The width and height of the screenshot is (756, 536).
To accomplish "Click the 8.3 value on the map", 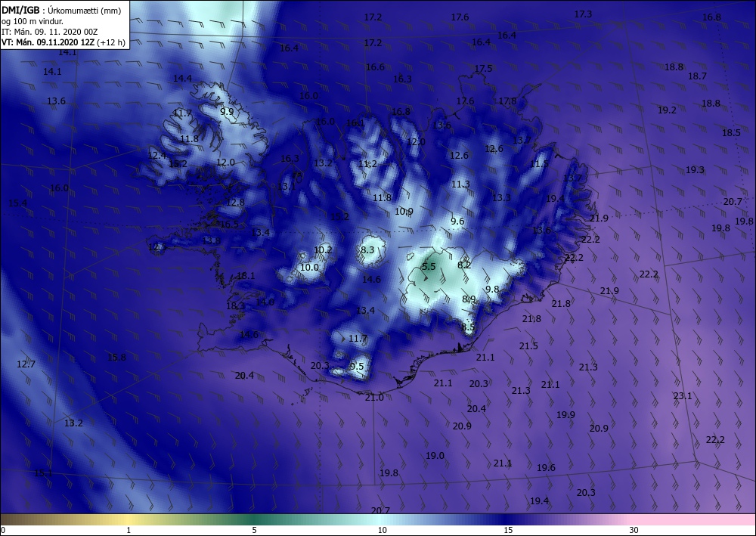I will click(x=367, y=249).
